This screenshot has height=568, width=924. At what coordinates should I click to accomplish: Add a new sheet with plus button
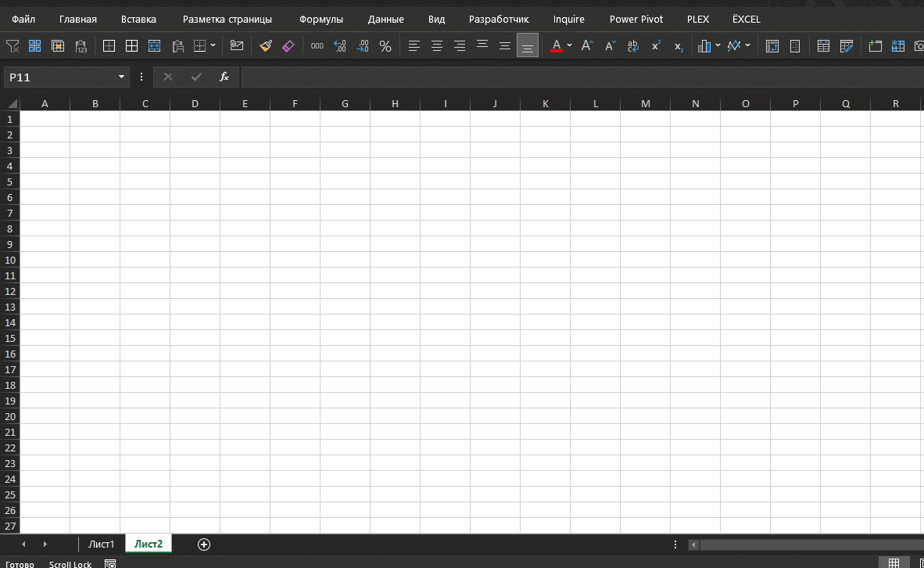[x=204, y=545]
